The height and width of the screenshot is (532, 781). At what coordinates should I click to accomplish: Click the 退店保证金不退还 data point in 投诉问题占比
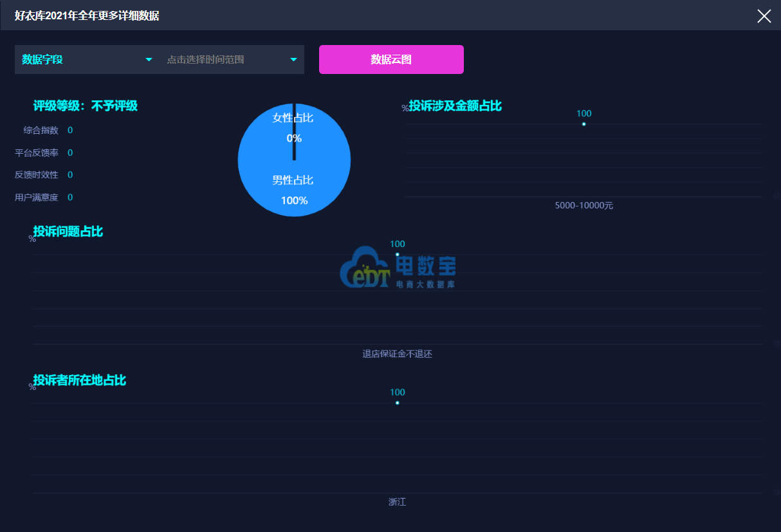[x=398, y=255]
